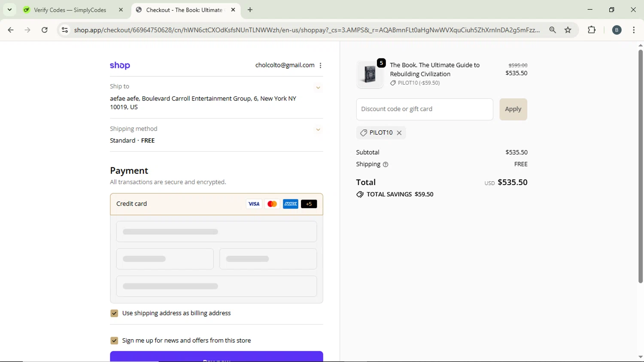Click the Visa card icon
The height and width of the screenshot is (362, 644).
tap(254, 204)
